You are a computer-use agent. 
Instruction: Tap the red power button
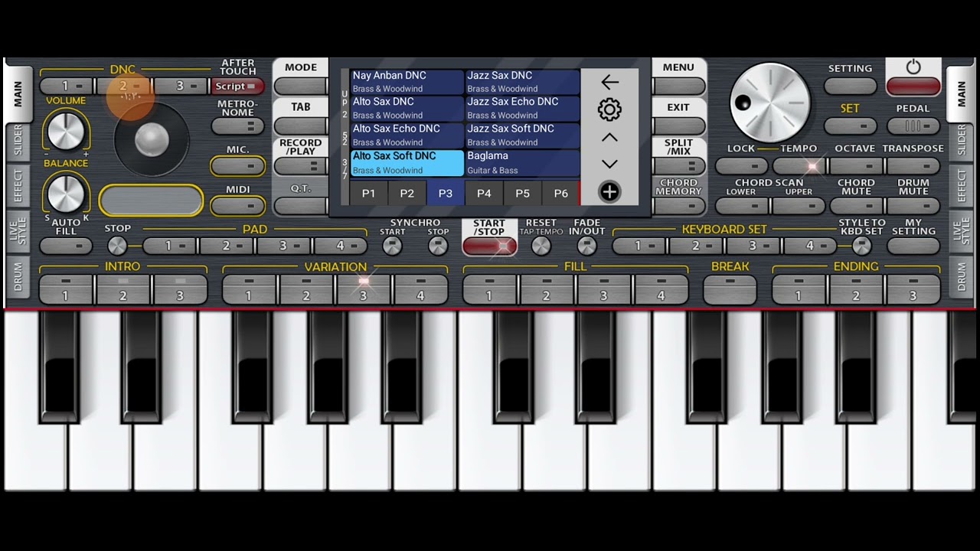[x=913, y=86]
